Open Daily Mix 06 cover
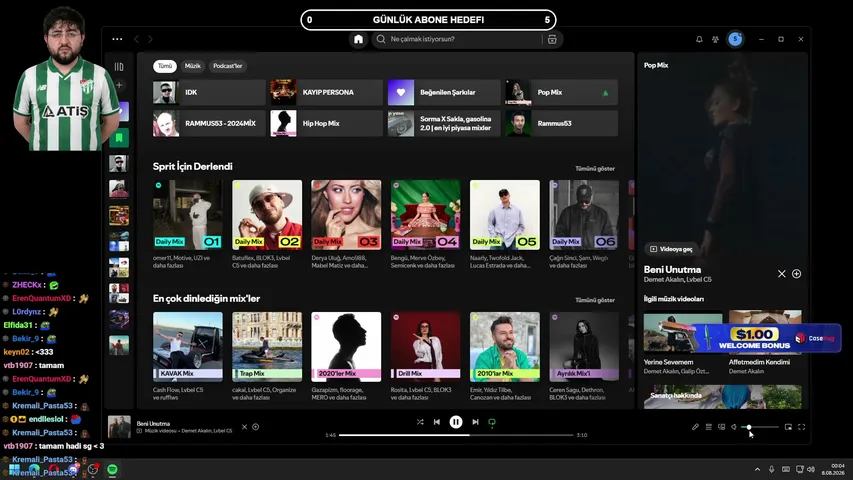The image size is (853, 480). (584, 215)
